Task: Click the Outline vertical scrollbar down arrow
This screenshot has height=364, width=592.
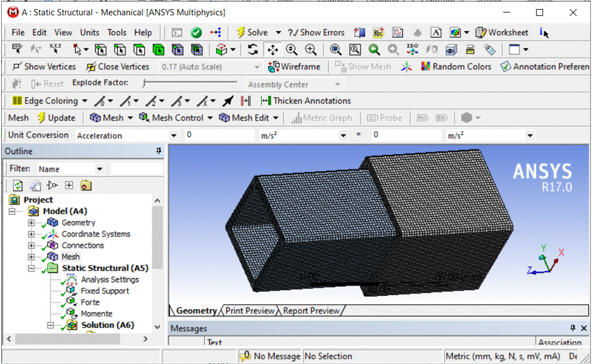Action: click(158, 326)
